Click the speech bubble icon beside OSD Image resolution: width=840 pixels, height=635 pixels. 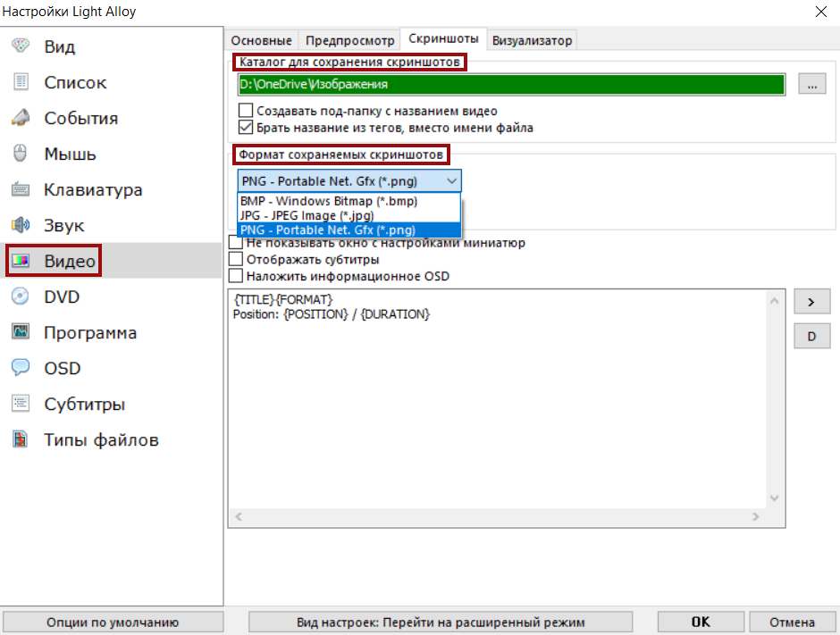(x=21, y=368)
